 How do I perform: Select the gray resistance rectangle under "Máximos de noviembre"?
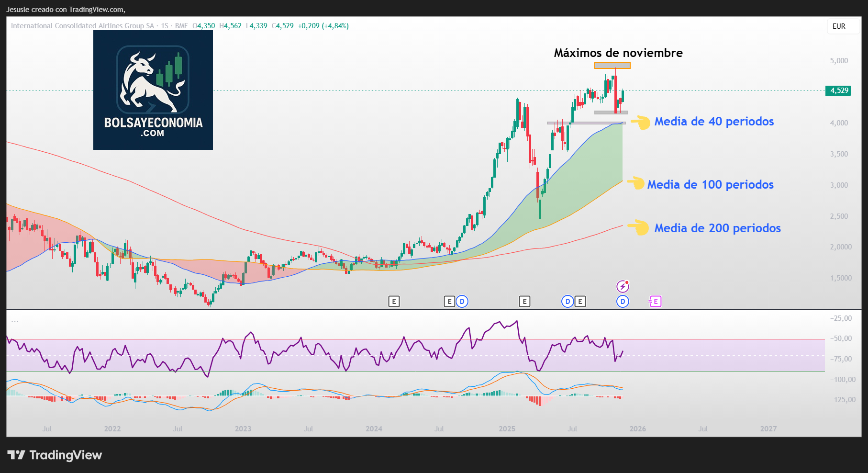(x=612, y=66)
